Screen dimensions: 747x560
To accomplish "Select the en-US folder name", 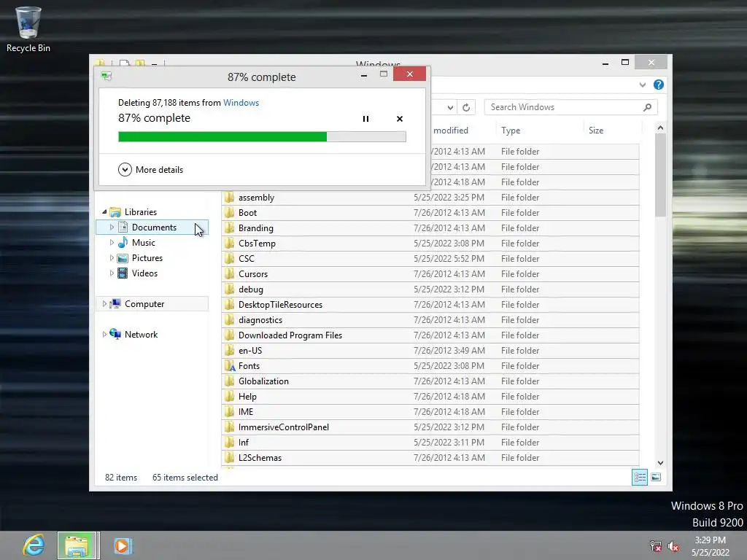I will (x=250, y=351).
